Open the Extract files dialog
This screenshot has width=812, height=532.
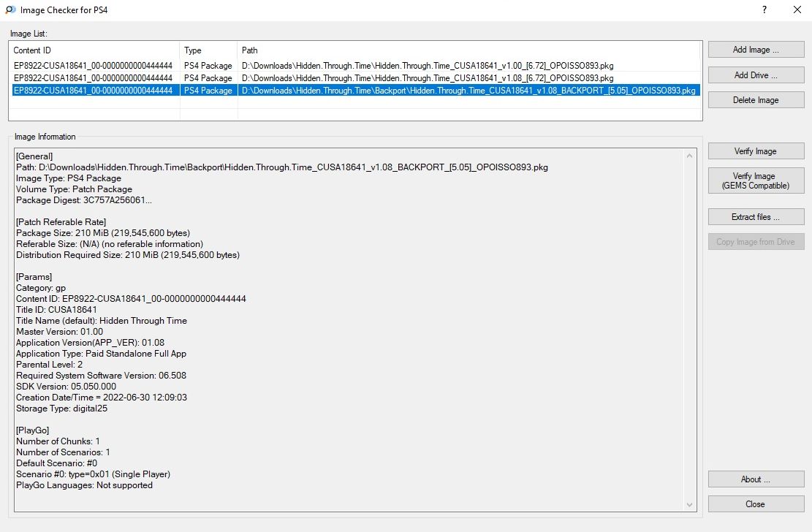[756, 217]
